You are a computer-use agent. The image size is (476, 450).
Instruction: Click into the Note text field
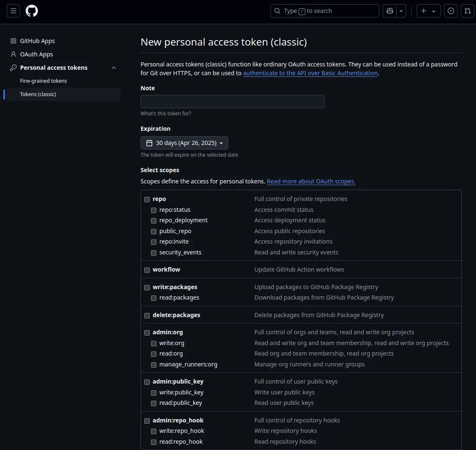(233, 102)
